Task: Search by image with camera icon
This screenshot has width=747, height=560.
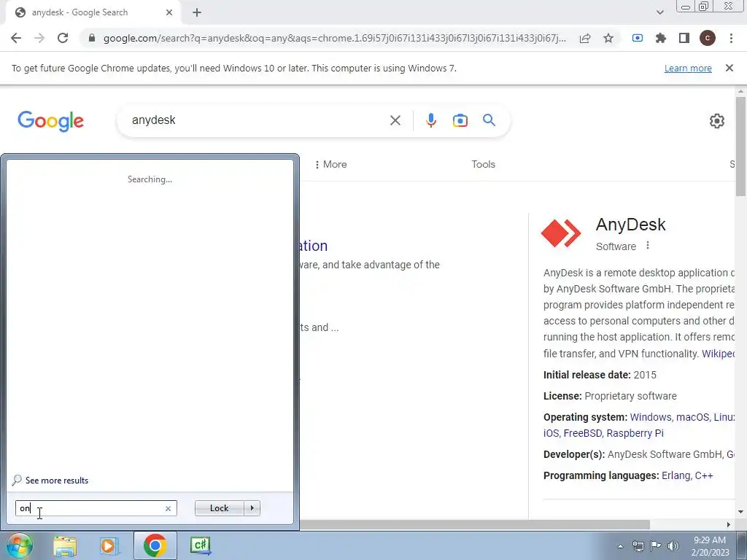Action: [x=460, y=120]
